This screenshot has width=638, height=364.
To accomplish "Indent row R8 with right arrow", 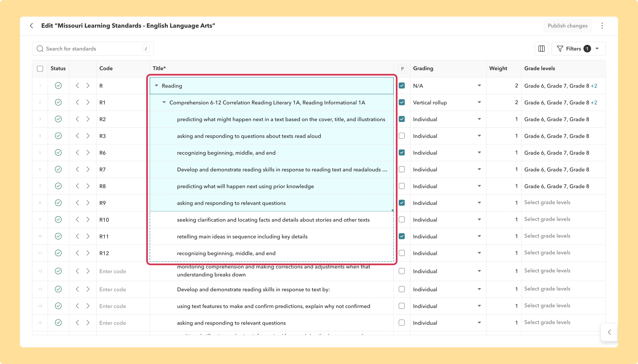I will click(88, 186).
